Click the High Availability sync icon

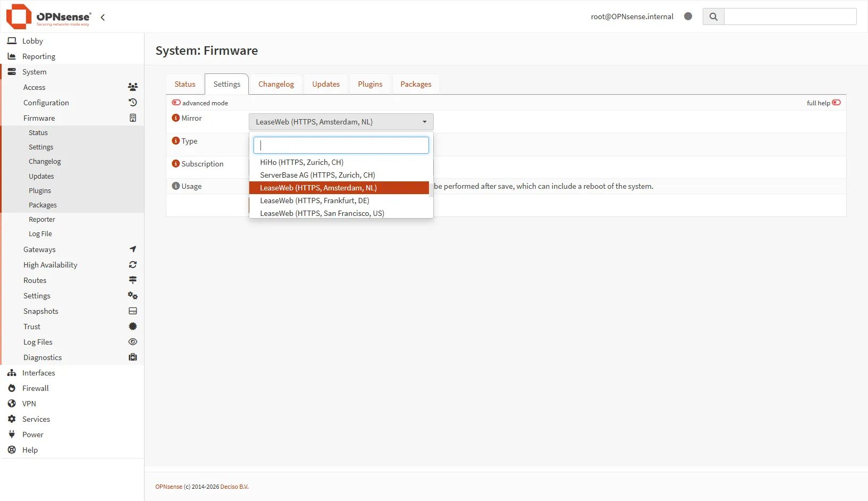(132, 265)
